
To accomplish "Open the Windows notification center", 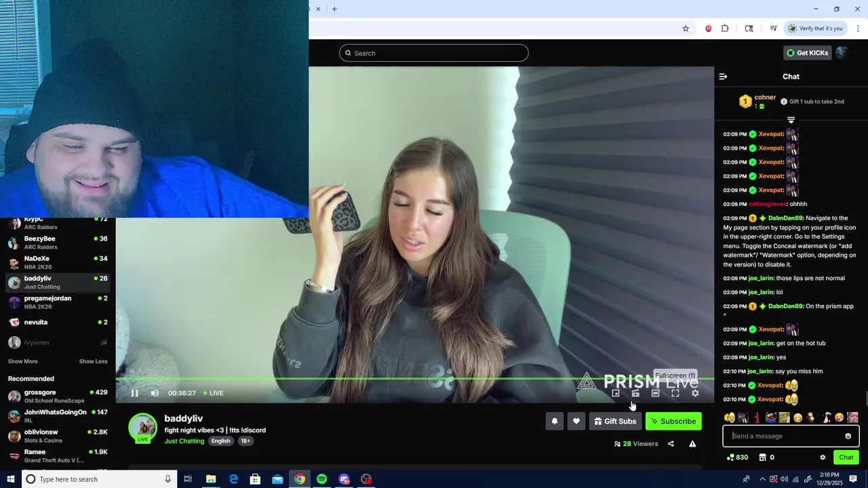I will (853, 479).
